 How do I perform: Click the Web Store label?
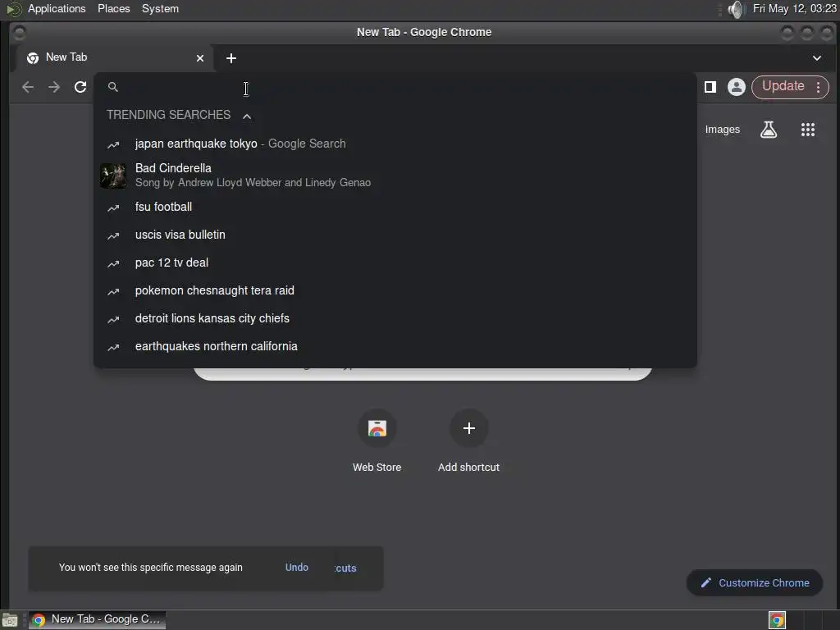(x=377, y=467)
